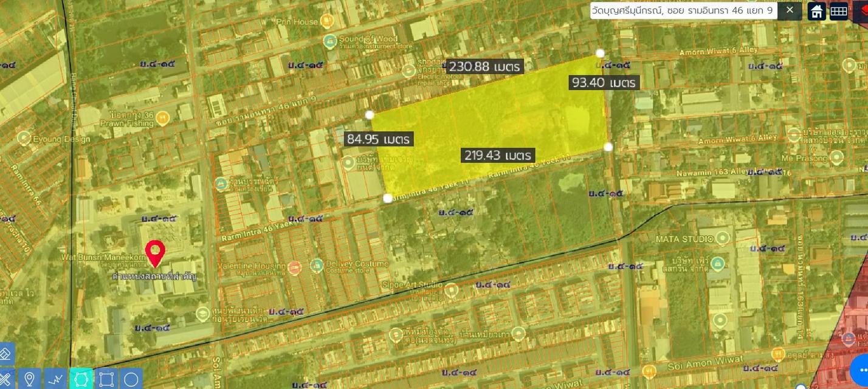The height and width of the screenshot is (389, 868).
Task: Clear the search box with X
Action: tap(790, 10)
